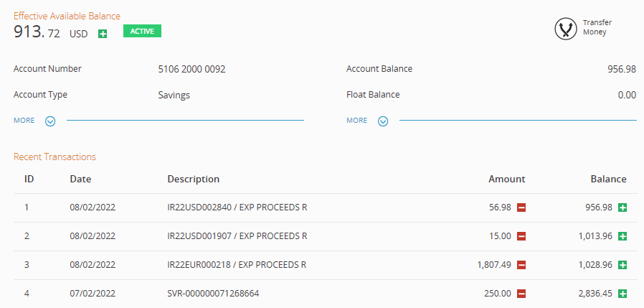Screen dimensions: 644x308
Task: Sort by the Date column header
Action: tap(80, 179)
